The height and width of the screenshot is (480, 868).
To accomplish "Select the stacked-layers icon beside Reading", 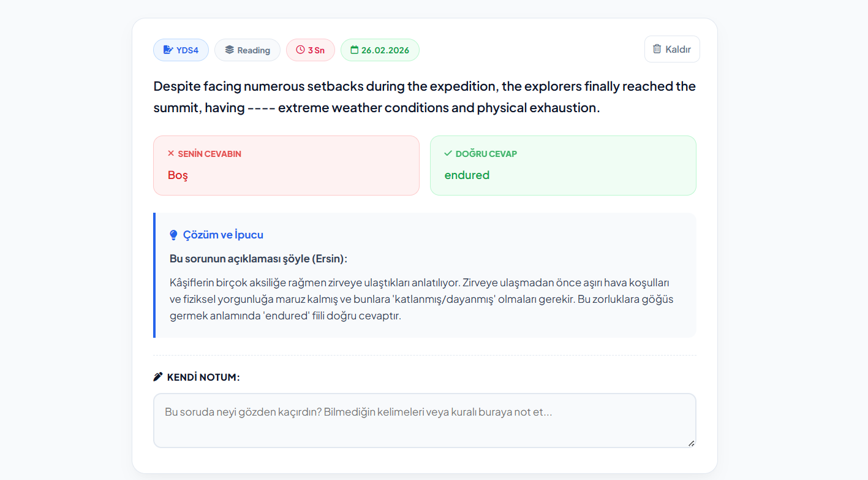I will [228, 50].
